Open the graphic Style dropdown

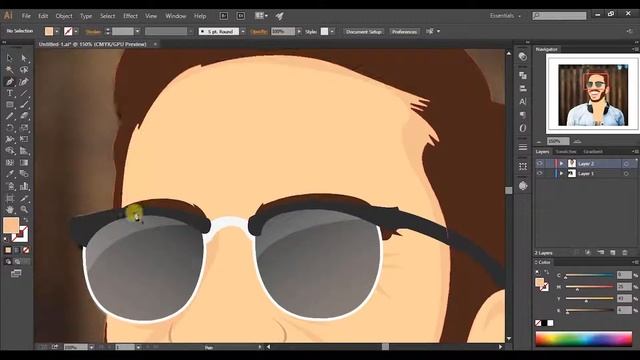click(x=332, y=31)
